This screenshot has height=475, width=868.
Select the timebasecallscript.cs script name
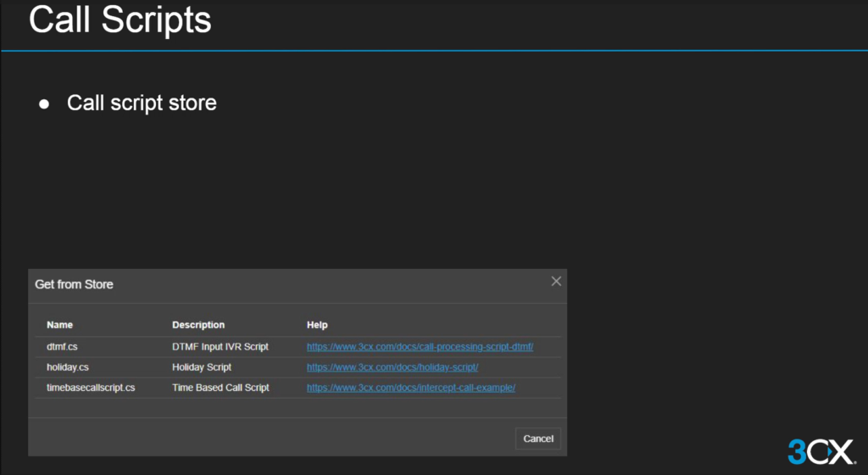(91, 388)
